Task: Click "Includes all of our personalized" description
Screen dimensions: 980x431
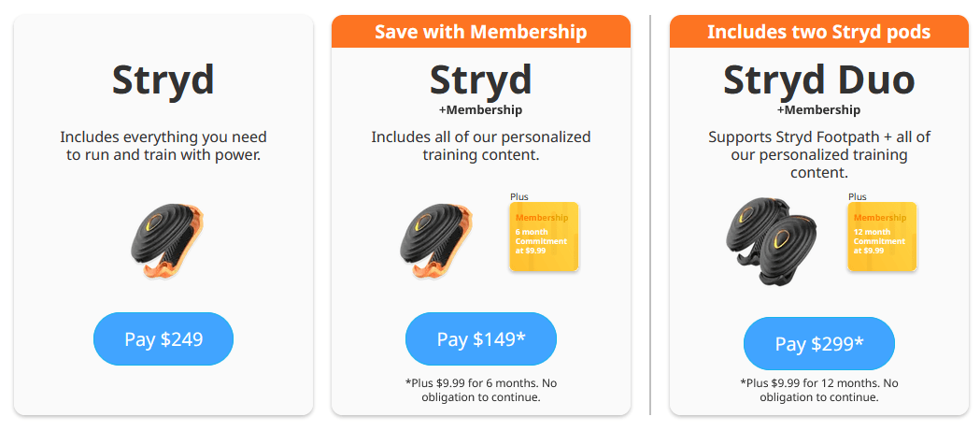Action: (x=481, y=137)
